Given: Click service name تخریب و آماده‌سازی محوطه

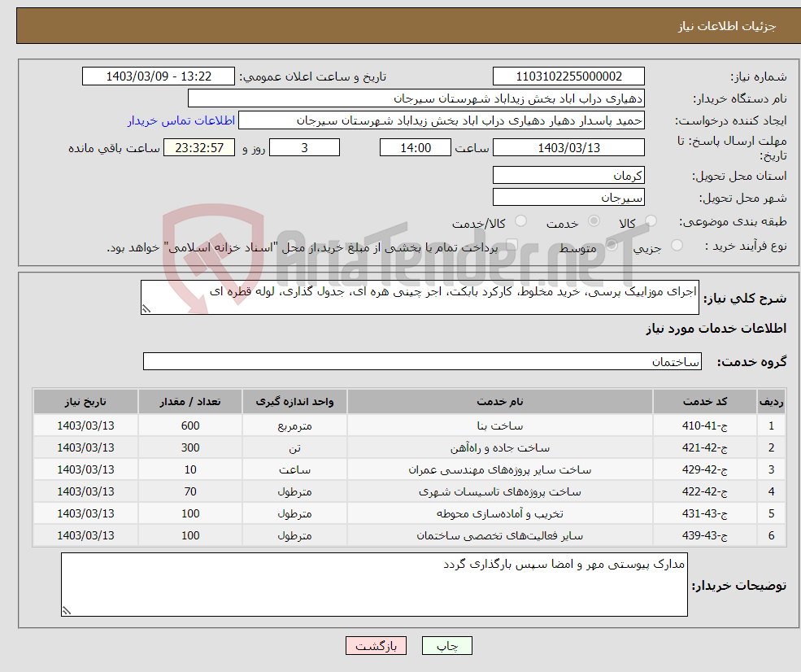Looking at the screenshot, I should coord(500,513).
